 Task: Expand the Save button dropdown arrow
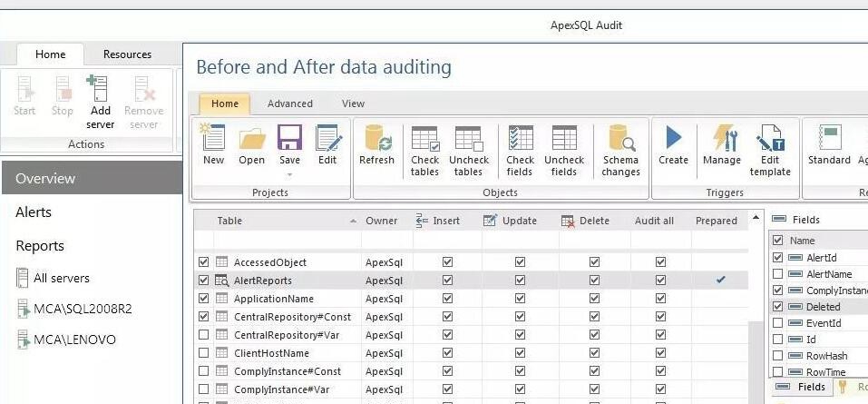pos(289,175)
